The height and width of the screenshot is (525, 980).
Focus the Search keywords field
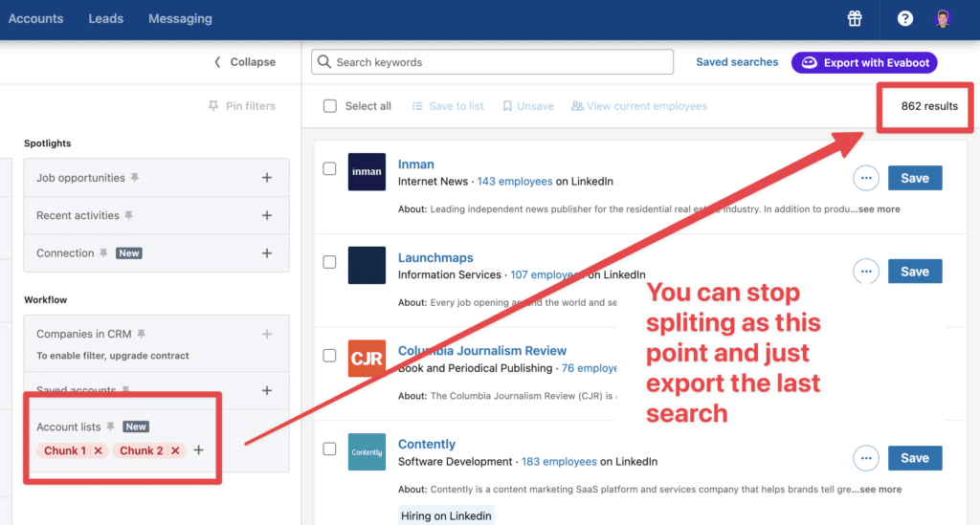point(492,62)
